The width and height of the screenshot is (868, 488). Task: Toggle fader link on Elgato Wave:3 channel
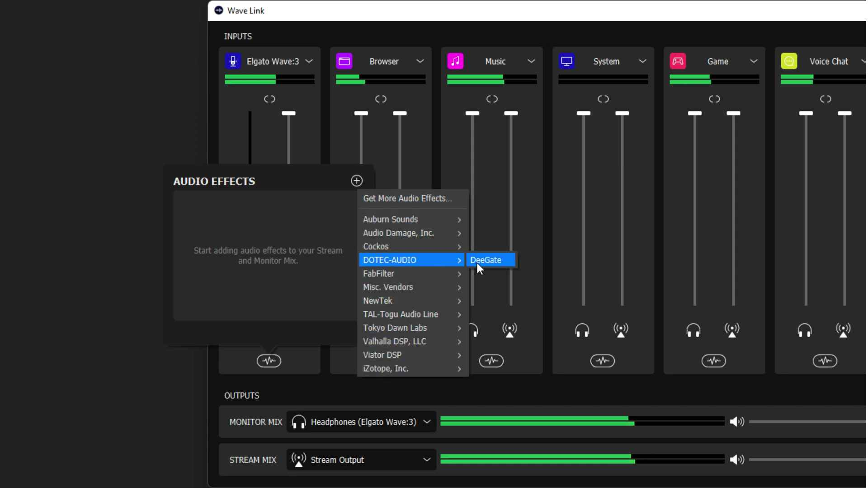pyautogui.click(x=269, y=99)
